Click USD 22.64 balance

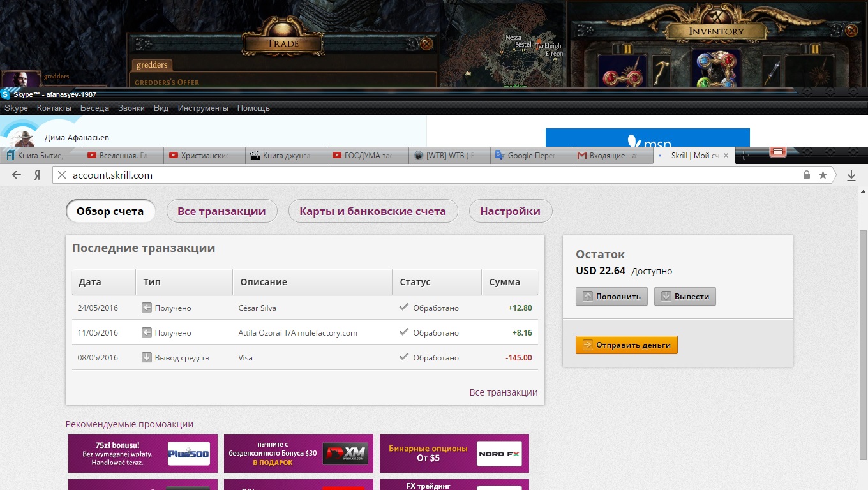click(x=600, y=271)
